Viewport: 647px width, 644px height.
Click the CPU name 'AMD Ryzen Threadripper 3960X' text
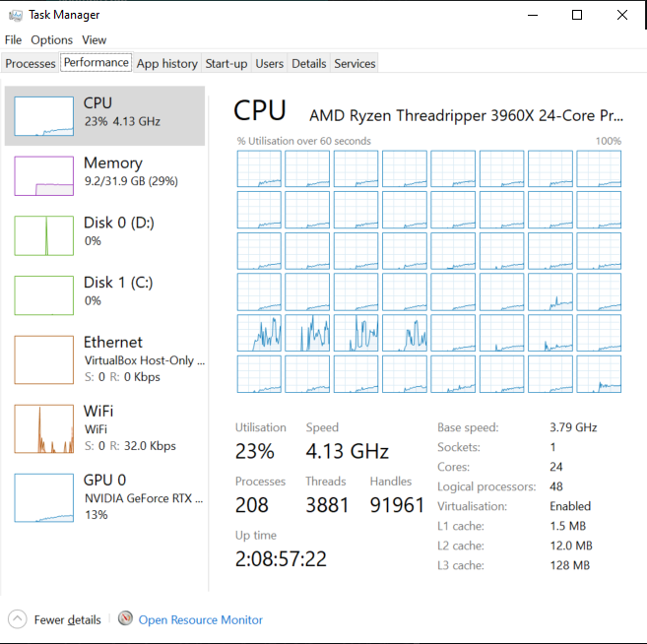point(466,115)
